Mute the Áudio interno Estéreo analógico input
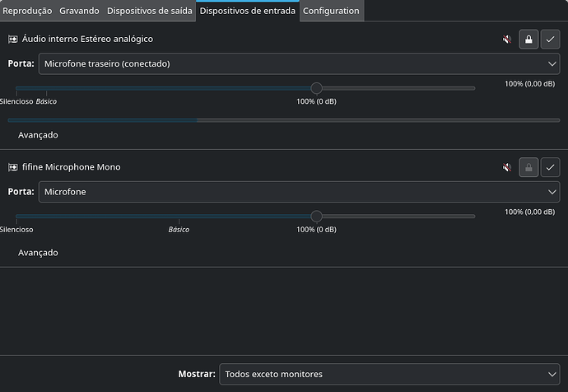The height and width of the screenshot is (392, 568). (x=507, y=40)
